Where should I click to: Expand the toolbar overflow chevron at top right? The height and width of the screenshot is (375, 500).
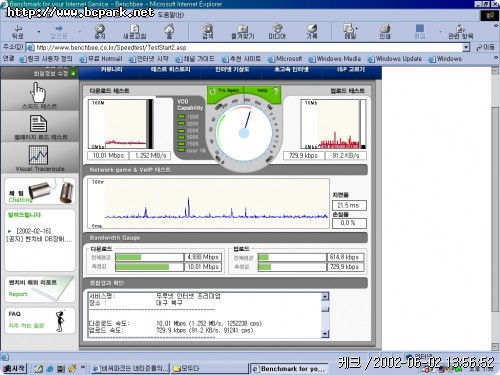point(496,25)
